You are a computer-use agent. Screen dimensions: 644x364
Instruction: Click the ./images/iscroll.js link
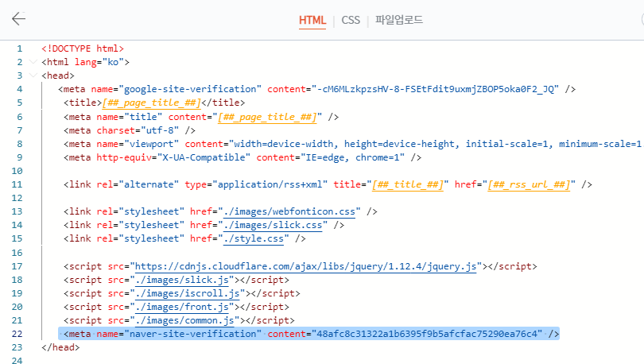pos(188,293)
